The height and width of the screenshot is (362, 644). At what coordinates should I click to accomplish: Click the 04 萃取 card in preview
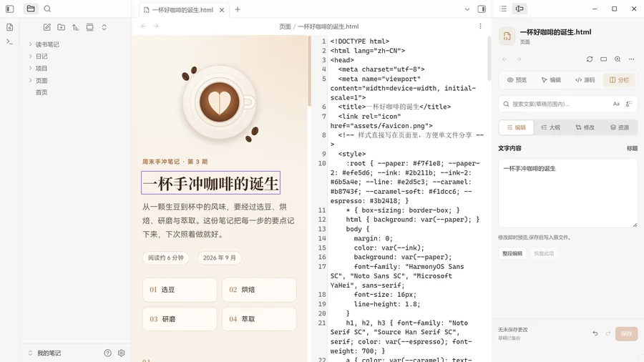click(x=259, y=319)
